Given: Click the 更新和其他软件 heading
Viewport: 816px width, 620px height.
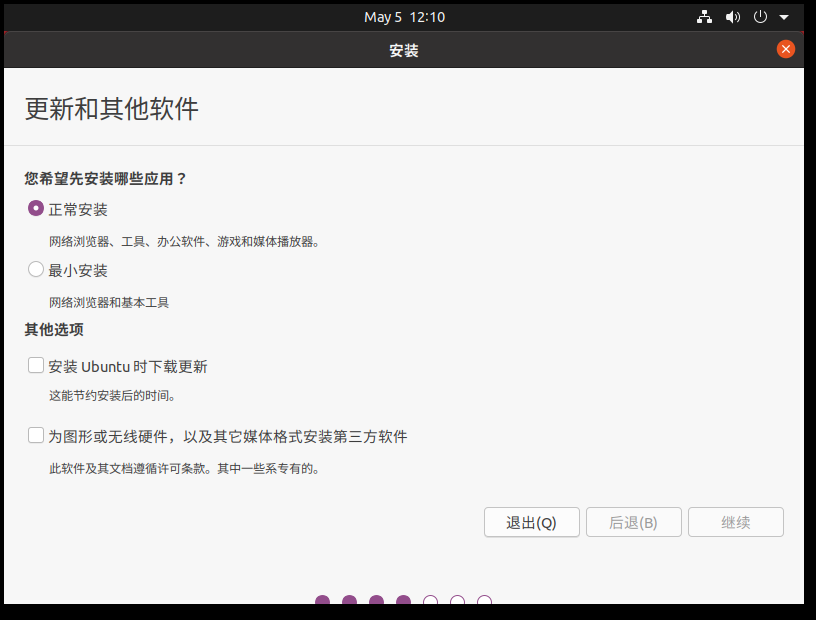Looking at the screenshot, I should [x=111, y=109].
